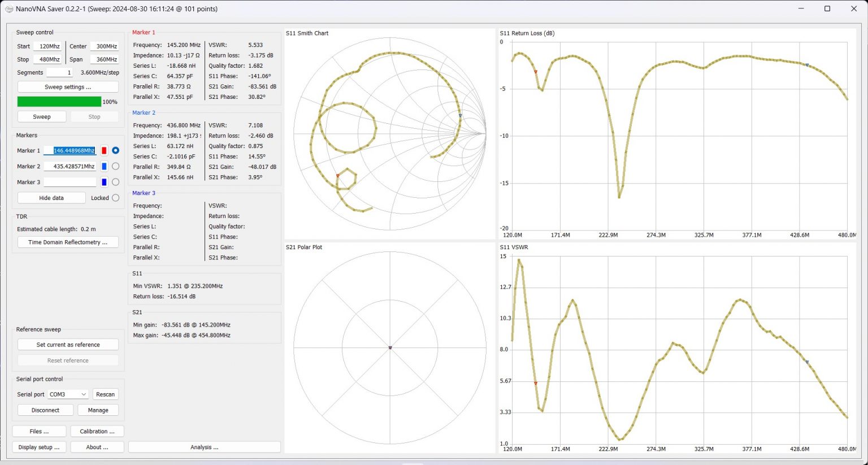Image resolution: width=868 pixels, height=465 pixels.
Task: Click the Rescan serial ports button
Action: (105, 394)
